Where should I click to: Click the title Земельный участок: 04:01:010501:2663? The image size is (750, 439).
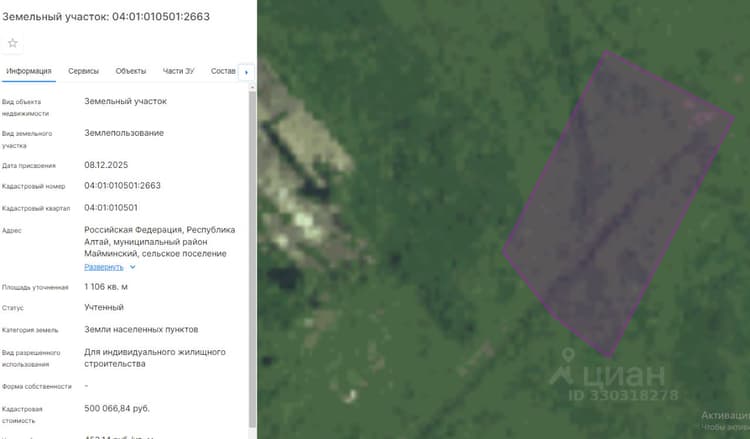coord(106,17)
